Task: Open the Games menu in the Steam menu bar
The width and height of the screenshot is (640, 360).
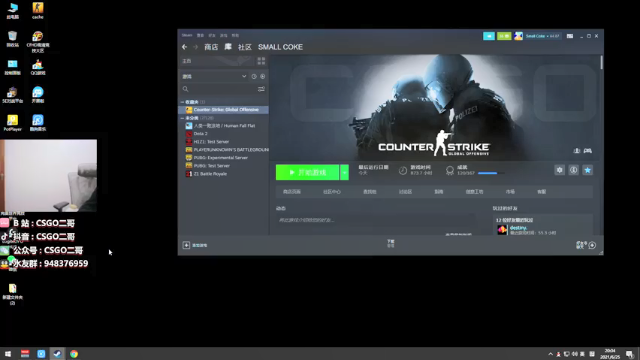Action: click(x=224, y=36)
